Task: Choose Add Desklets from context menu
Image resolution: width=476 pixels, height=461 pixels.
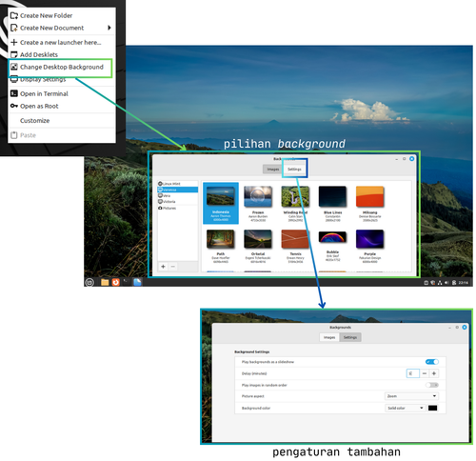Action: [x=62, y=54]
